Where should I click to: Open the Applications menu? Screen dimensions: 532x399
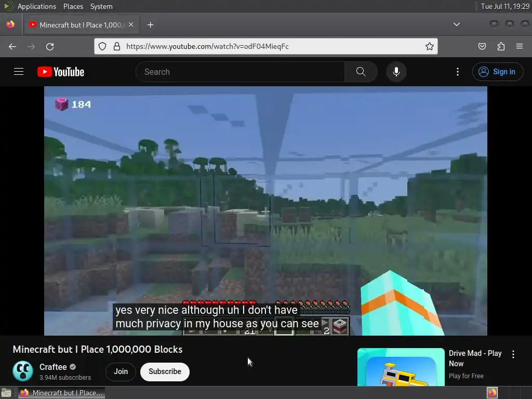(x=37, y=6)
